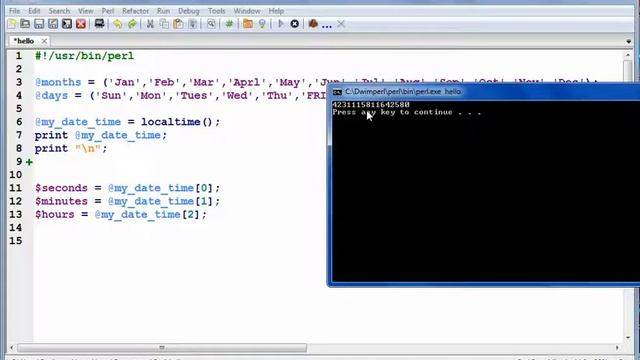Viewport: 640px width, 360px height.
Task: Open Find with the magnifier icon
Action: coord(211,24)
